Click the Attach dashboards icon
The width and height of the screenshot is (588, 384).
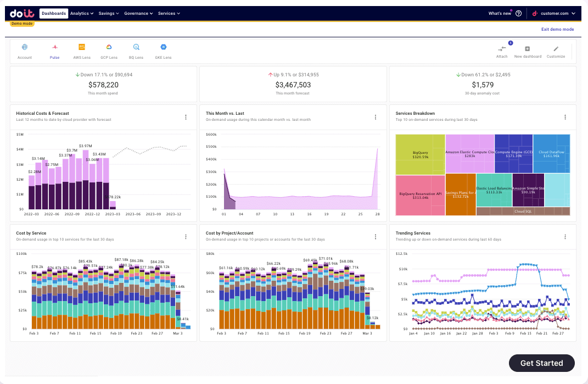[x=502, y=49]
